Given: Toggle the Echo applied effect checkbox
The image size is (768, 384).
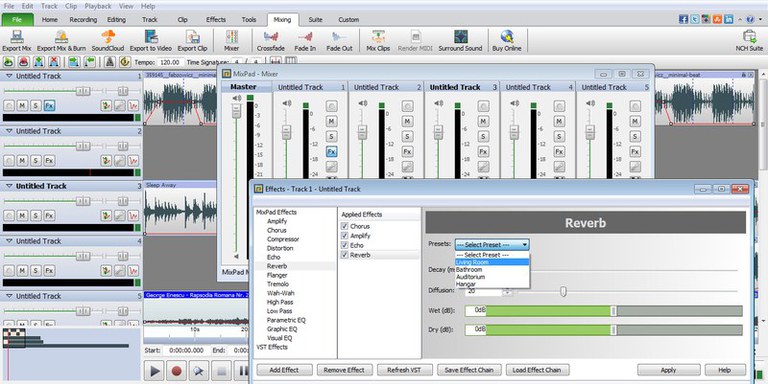Looking at the screenshot, I should click(345, 245).
